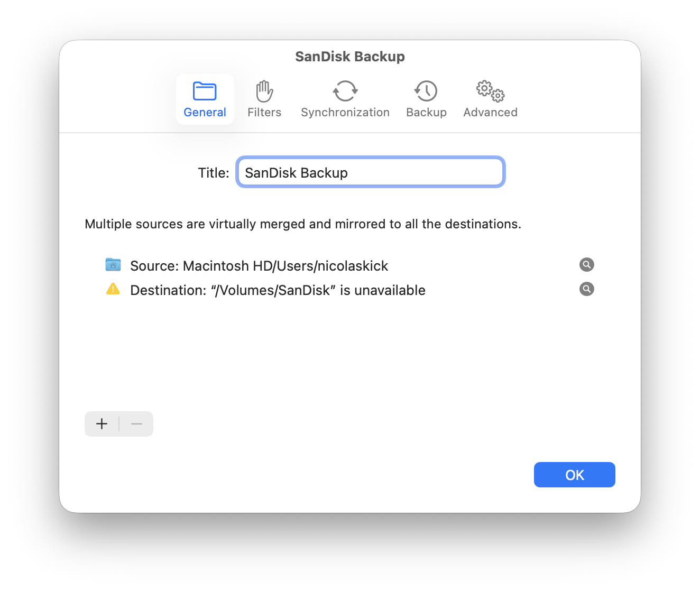Screen dimensions: 700x591
Task: Click the Advanced gears icon
Action: (490, 91)
